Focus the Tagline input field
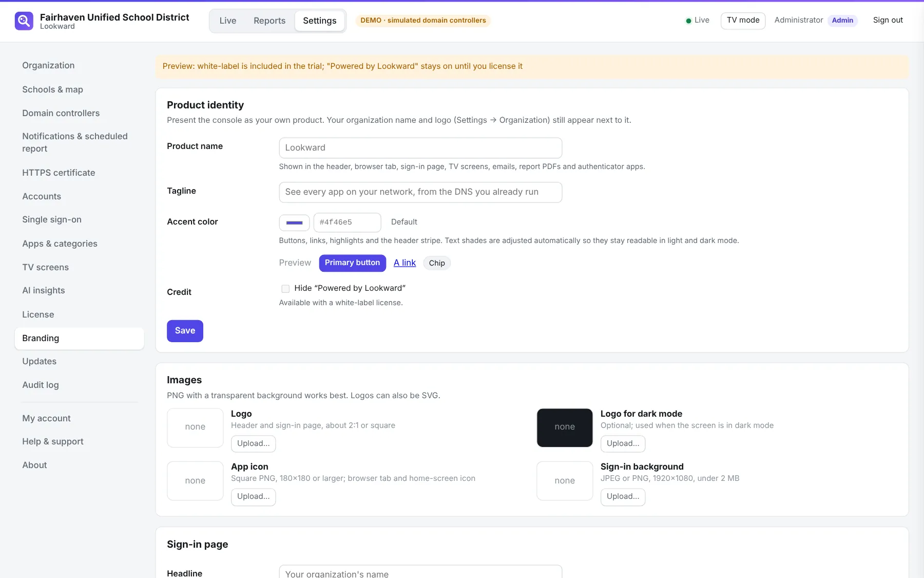 (420, 192)
